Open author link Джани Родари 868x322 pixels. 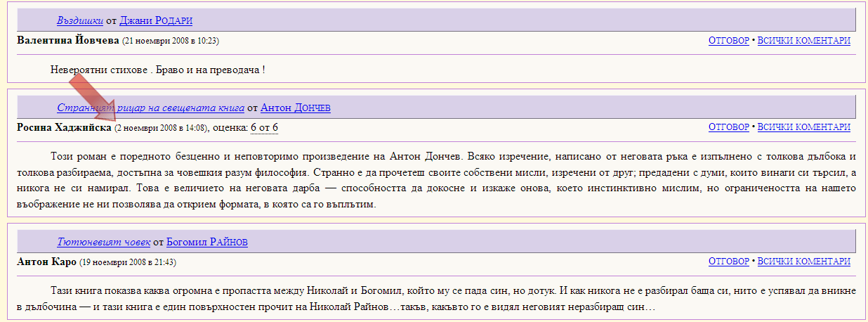pyautogui.click(x=156, y=21)
